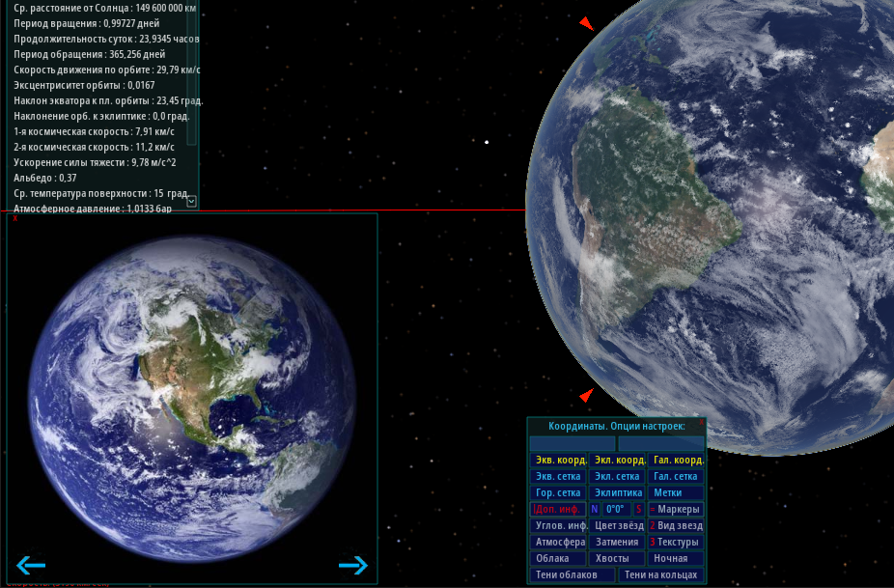Click Углов. инф. button
The image size is (894, 588).
(558, 526)
